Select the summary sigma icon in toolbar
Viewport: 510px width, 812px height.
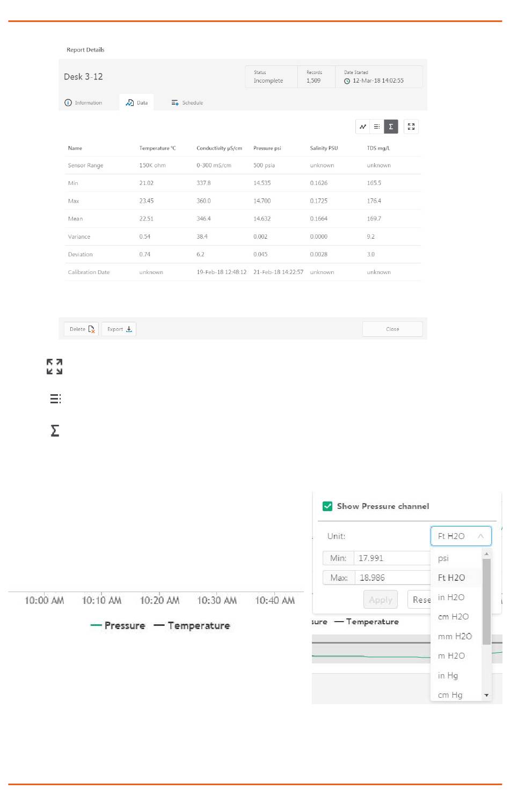pos(391,127)
